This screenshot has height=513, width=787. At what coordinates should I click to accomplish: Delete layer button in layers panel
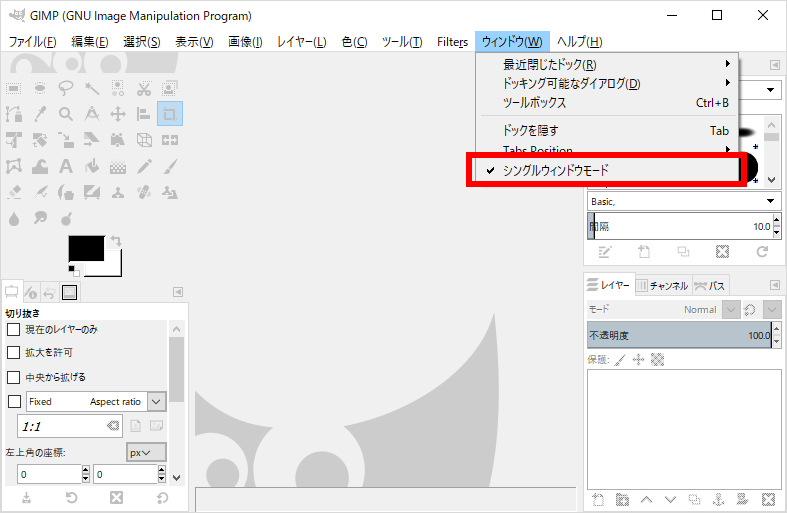[x=768, y=499]
